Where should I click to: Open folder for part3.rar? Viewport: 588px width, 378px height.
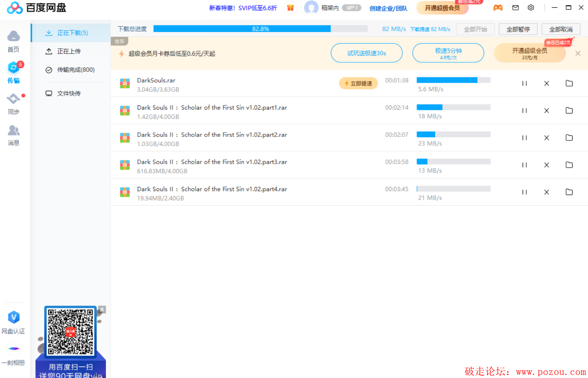point(569,165)
